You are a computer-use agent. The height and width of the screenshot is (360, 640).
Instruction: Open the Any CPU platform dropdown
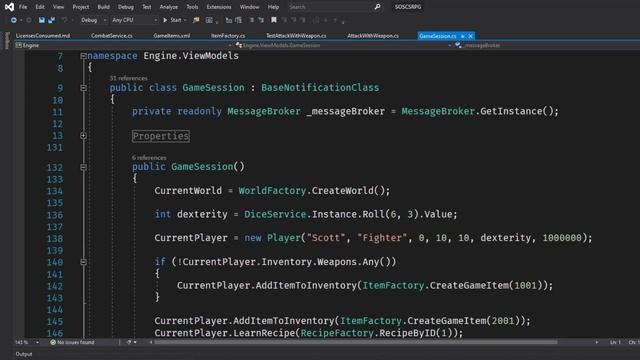(x=134, y=20)
